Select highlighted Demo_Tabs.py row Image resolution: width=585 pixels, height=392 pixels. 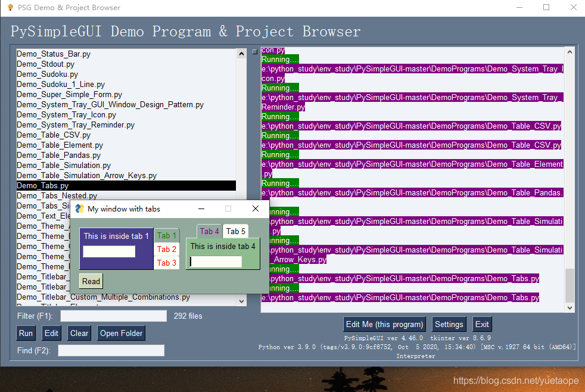pos(126,185)
